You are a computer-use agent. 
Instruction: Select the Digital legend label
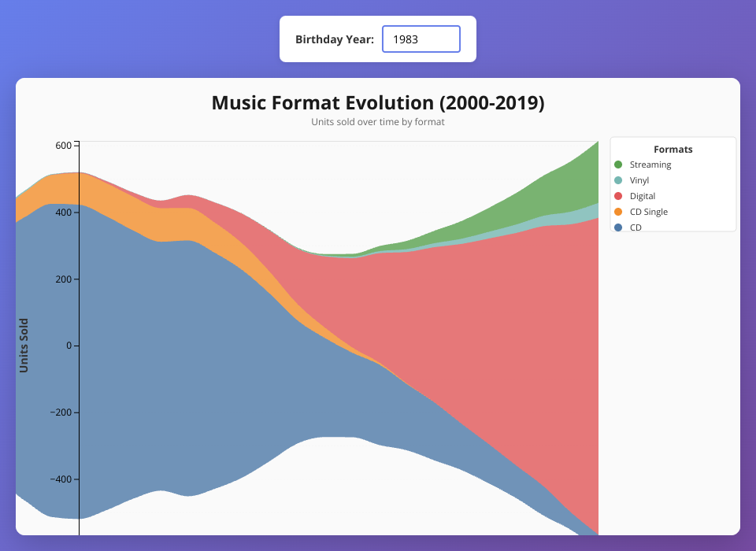point(643,196)
